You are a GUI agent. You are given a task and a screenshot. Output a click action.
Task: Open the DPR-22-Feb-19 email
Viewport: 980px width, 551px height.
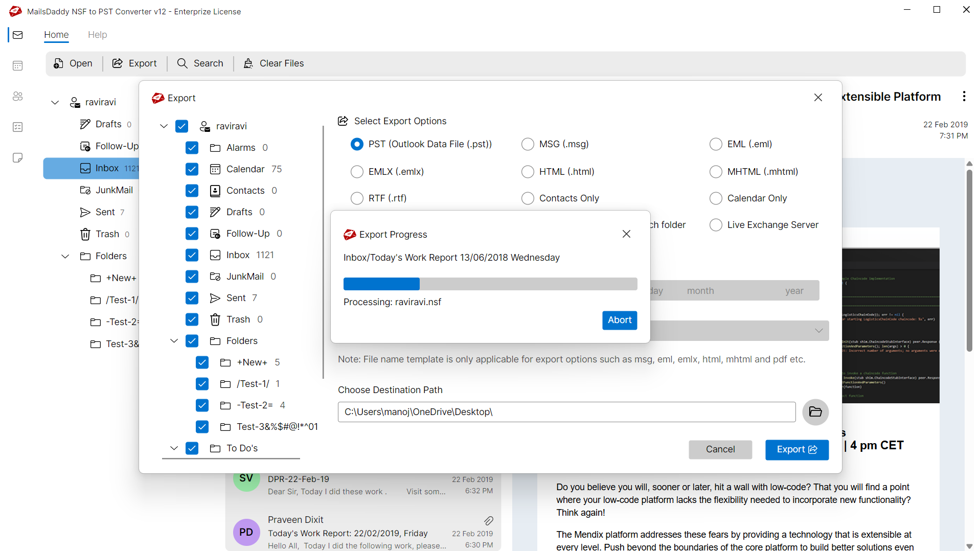(x=363, y=485)
